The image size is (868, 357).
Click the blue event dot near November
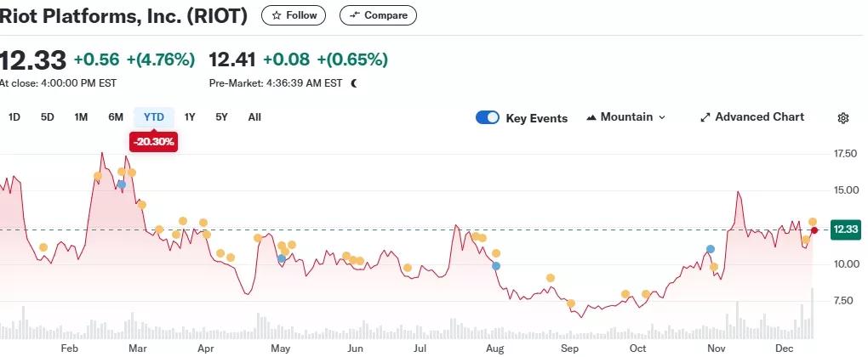(711, 249)
